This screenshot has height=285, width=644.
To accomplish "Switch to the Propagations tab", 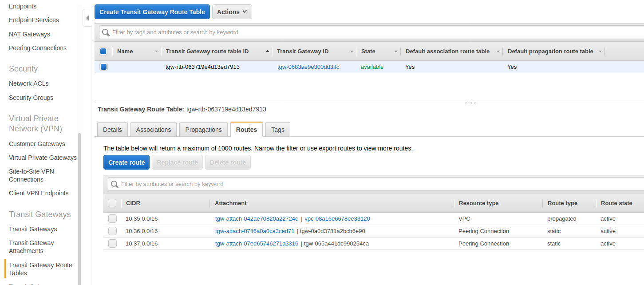I will [x=203, y=130].
